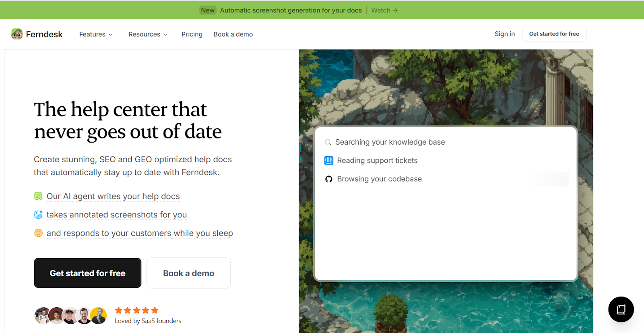Viewport: 644px width, 333px height.
Task: Open the Pricing page
Action: point(192,34)
